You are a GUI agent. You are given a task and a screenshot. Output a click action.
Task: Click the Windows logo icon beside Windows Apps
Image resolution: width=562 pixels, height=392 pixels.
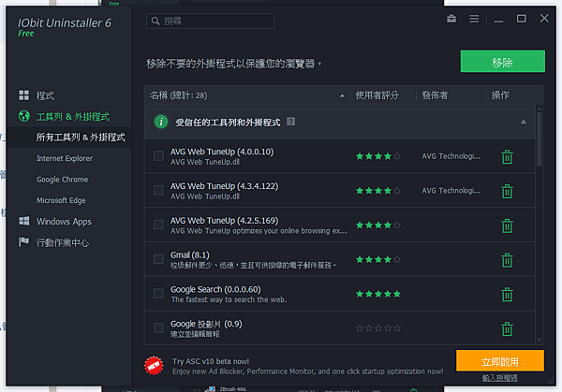(24, 221)
